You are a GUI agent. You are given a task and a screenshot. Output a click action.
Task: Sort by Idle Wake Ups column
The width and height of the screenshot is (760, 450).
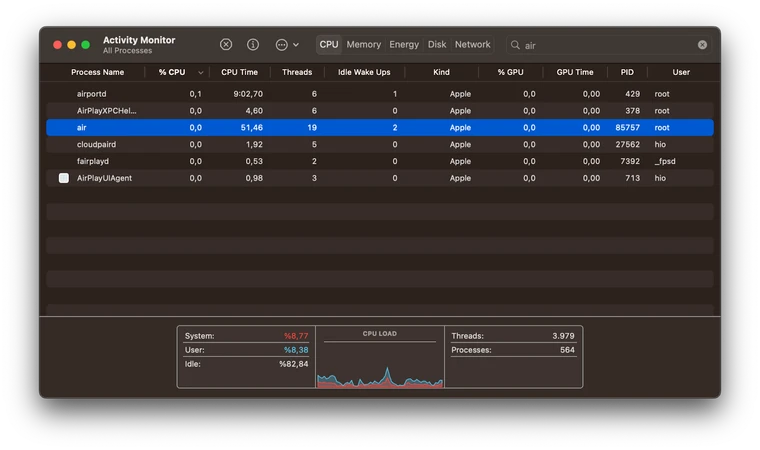click(x=364, y=72)
